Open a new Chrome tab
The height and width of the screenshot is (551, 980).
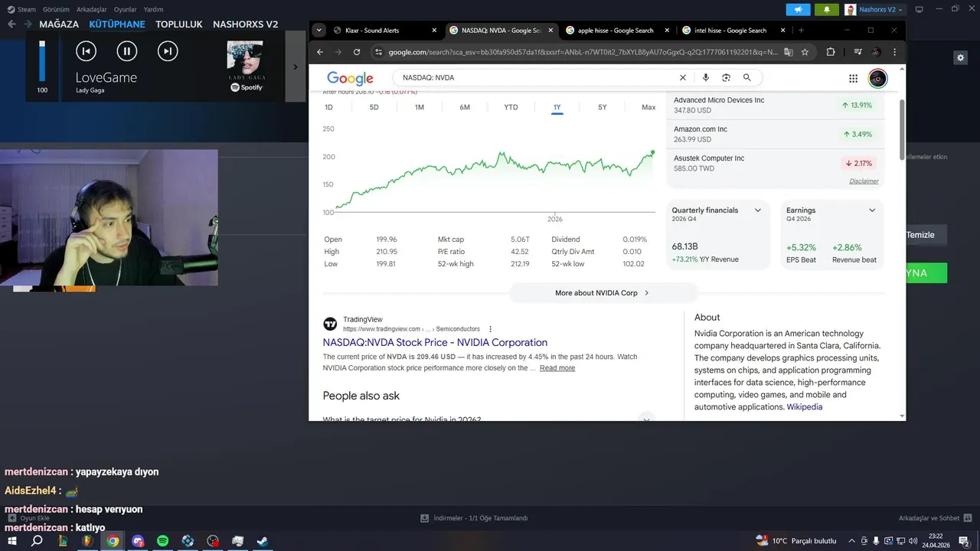pyautogui.click(x=801, y=31)
